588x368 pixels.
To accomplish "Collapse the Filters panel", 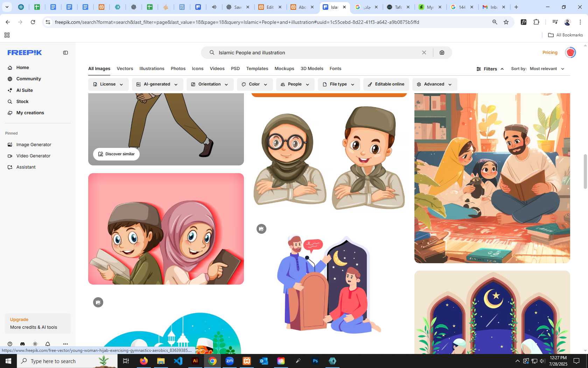I will (x=490, y=69).
